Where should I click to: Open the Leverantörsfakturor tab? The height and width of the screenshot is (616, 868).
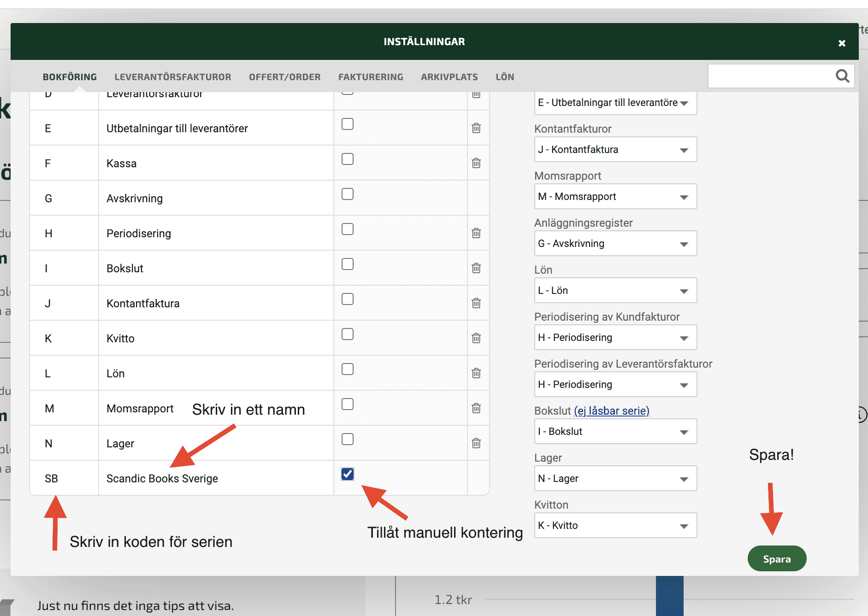pos(173,77)
